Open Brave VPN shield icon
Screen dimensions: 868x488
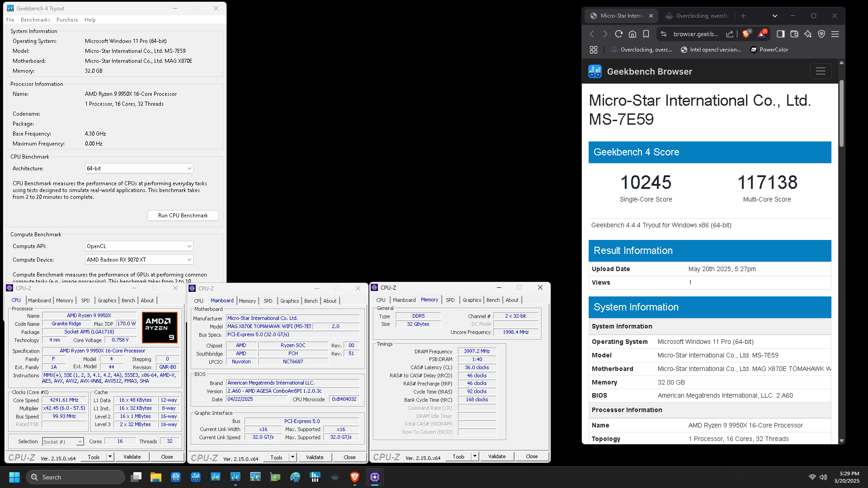[x=821, y=34]
